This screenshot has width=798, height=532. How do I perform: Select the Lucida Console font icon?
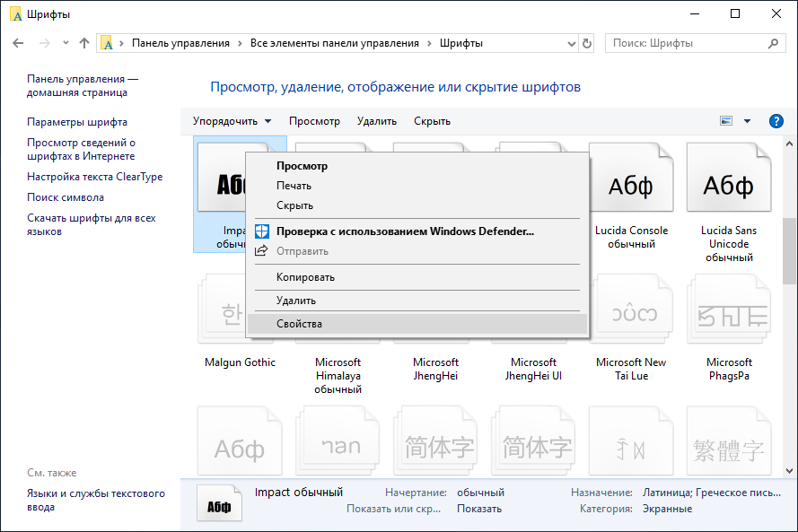[x=631, y=177]
